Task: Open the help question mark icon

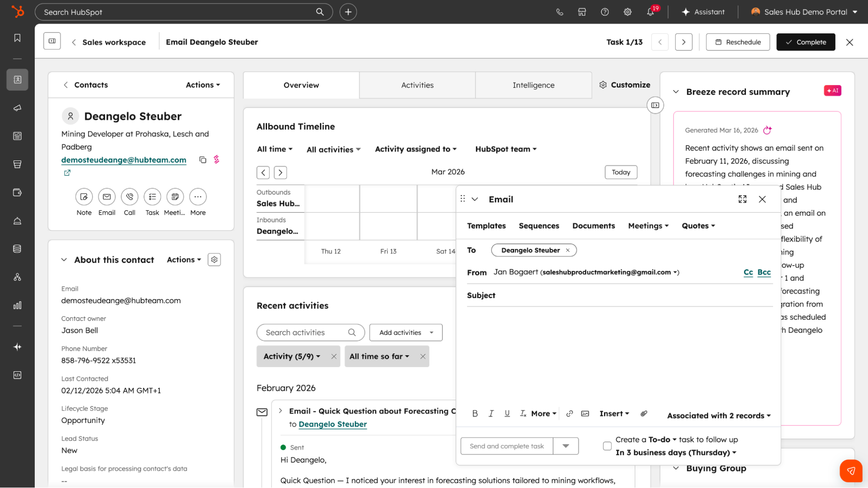Action: (605, 12)
